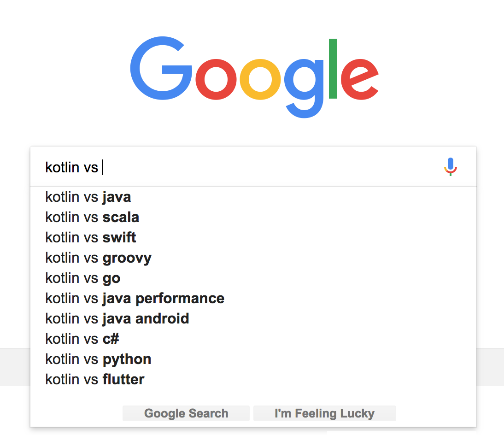This screenshot has width=504, height=435.
Task: Focus the search box containing "kotlin vs"
Action: click(x=238, y=167)
